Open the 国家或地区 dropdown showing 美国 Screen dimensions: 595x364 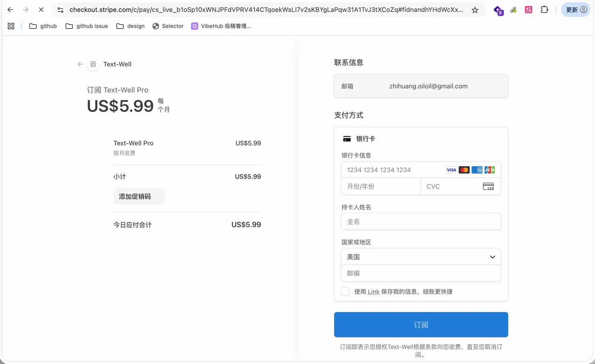pyautogui.click(x=421, y=257)
